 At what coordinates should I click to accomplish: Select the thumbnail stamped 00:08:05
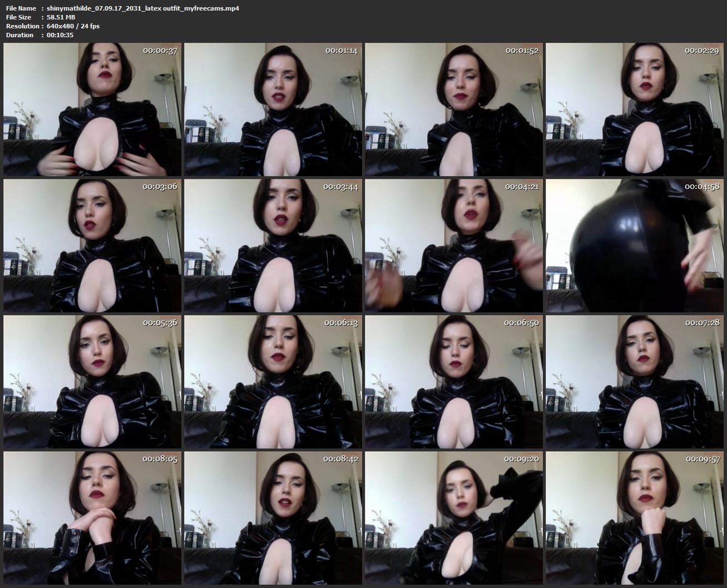coord(92,518)
